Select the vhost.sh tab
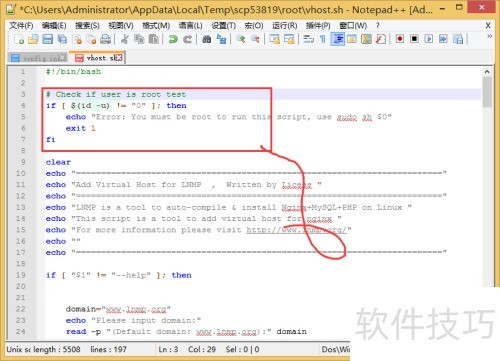Screen dimensions: 500x361 pos(97,58)
